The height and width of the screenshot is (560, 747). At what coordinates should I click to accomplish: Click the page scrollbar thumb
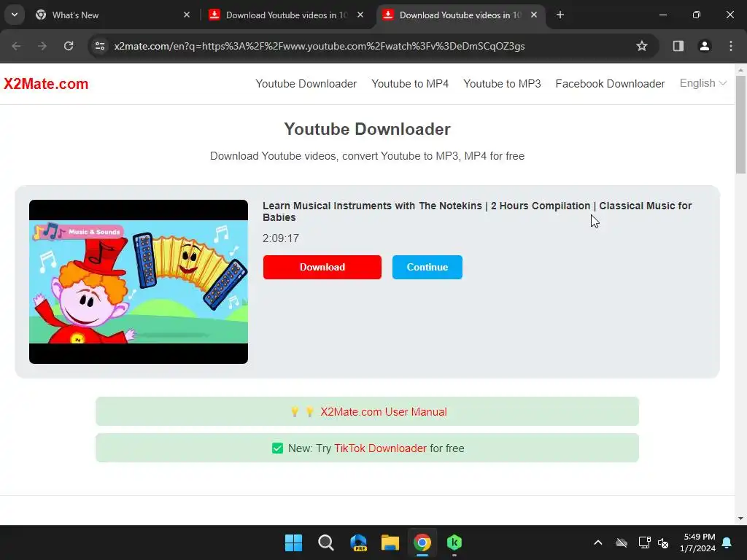pos(741,125)
